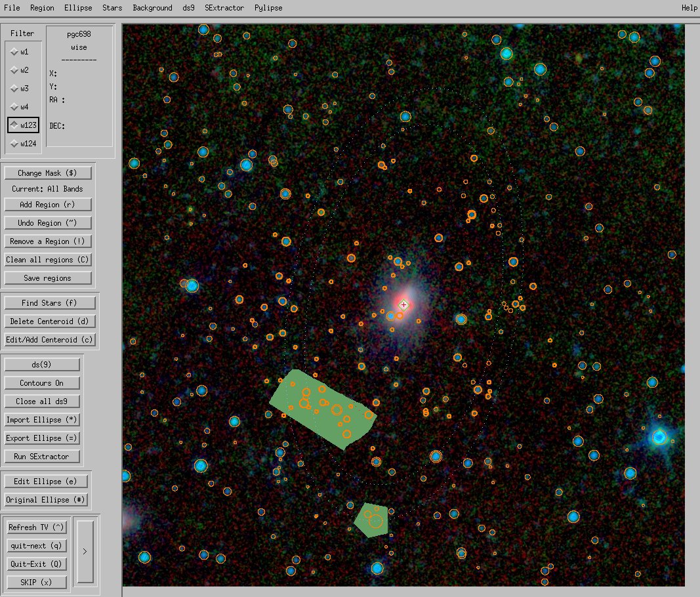This screenshot has height=597, width=700.
Task: Click quit-next (q) button
Action: [37, 546]
